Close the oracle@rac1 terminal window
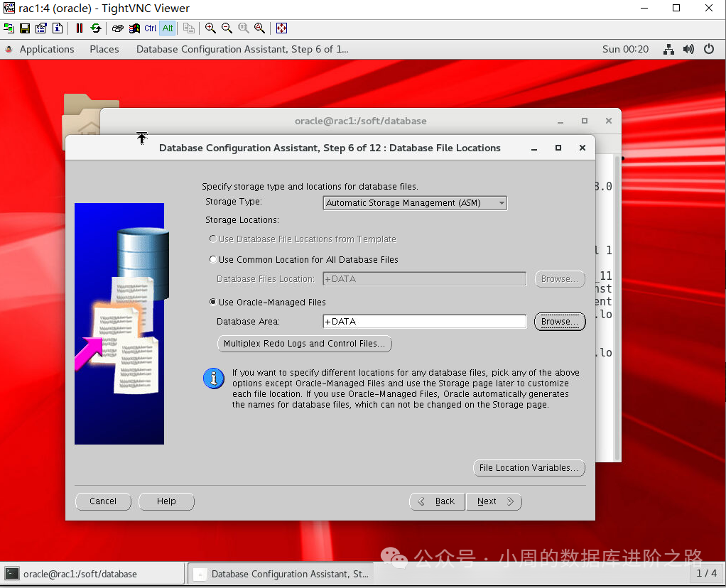The width and height of the screenshot is (726, 588). pyautogui.click(x=609, y=121)
